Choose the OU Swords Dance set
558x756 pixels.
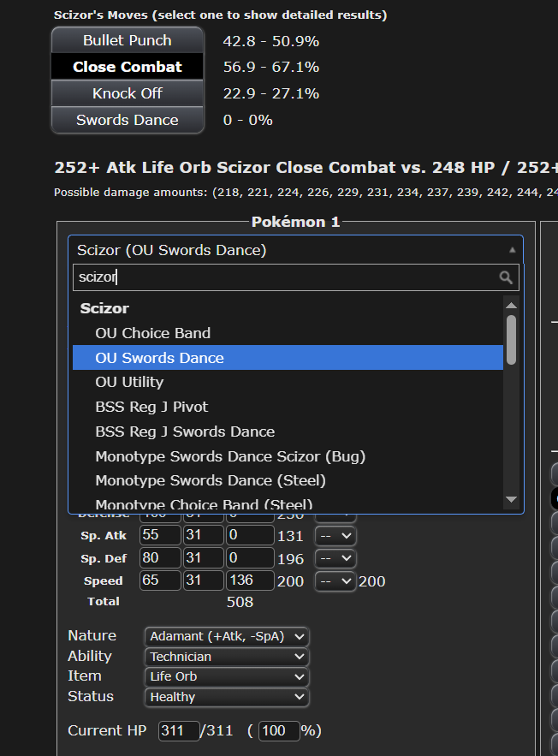288,358
